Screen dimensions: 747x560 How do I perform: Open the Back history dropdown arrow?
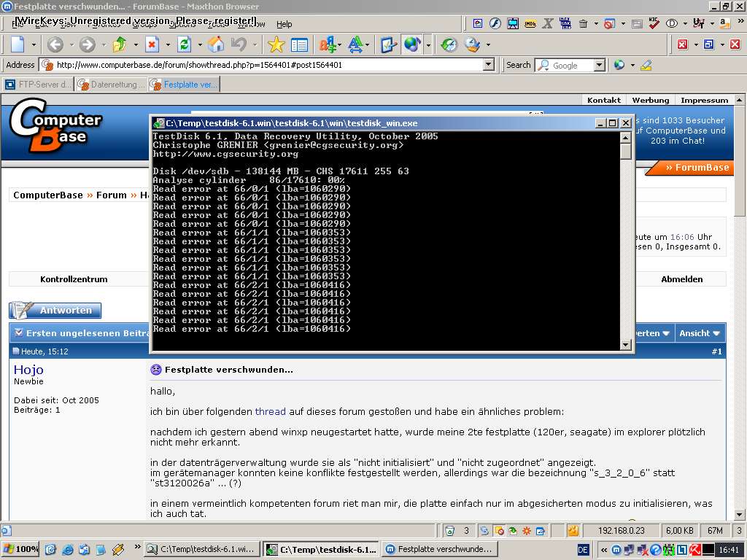[x=71, y=44]
